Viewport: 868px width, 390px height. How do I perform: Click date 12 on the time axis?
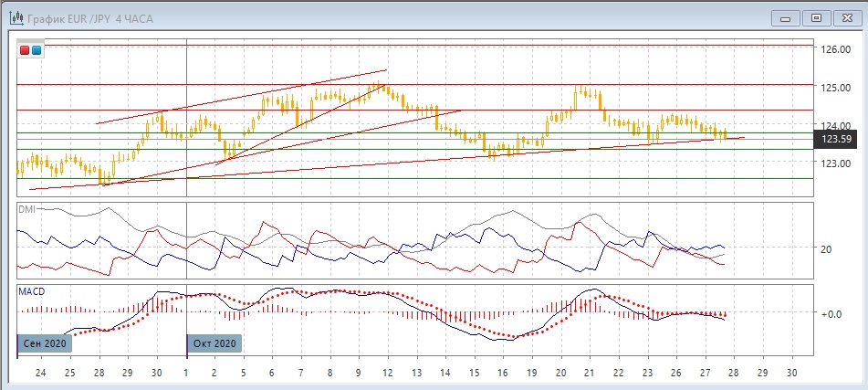387,373
